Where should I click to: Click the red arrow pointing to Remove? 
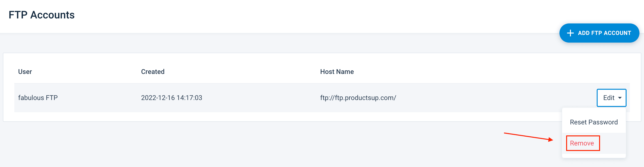tap(527, 137)
